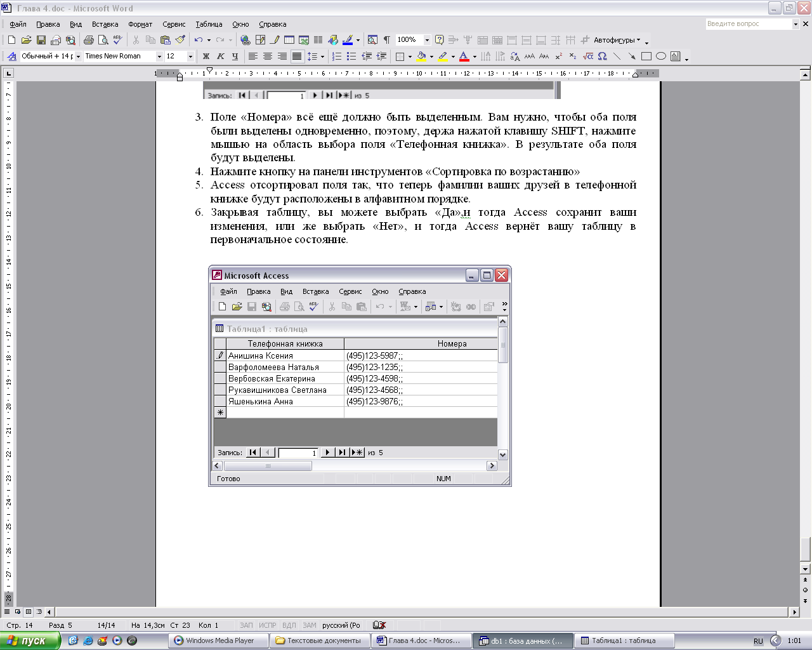This screenshot has height=650, width=812.
Task: Insert hyperlink from toolbar
Action: click(x=245, y=40)
